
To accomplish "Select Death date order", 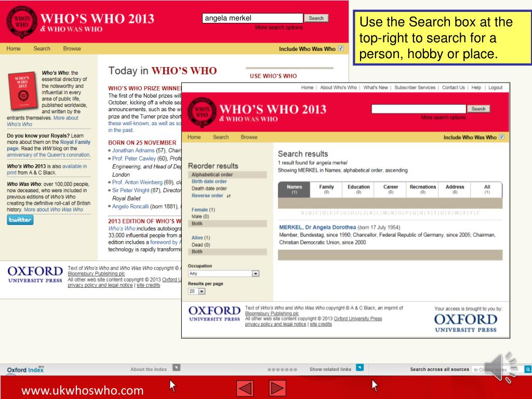I will [209, 189].
